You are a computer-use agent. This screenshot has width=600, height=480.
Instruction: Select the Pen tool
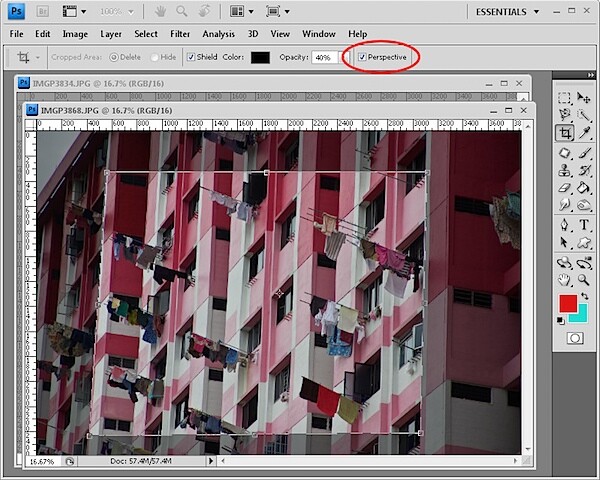(x=564, y=225)
